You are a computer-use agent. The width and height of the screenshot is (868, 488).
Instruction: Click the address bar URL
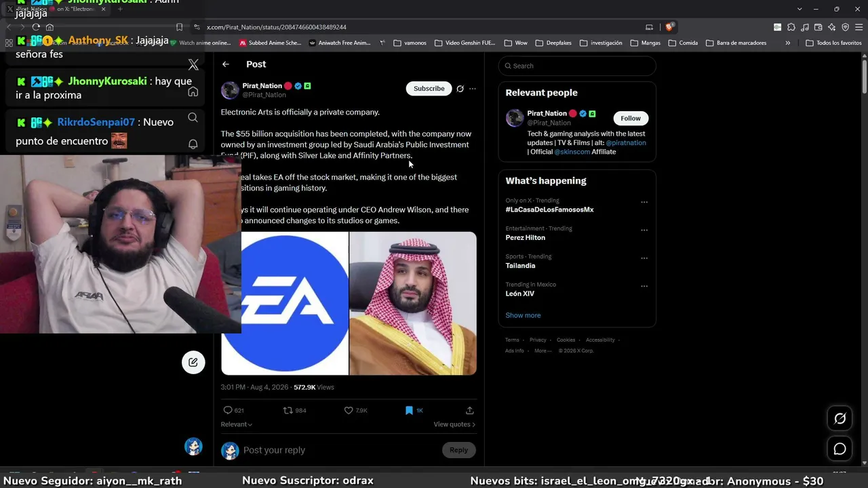click(277, 27)
